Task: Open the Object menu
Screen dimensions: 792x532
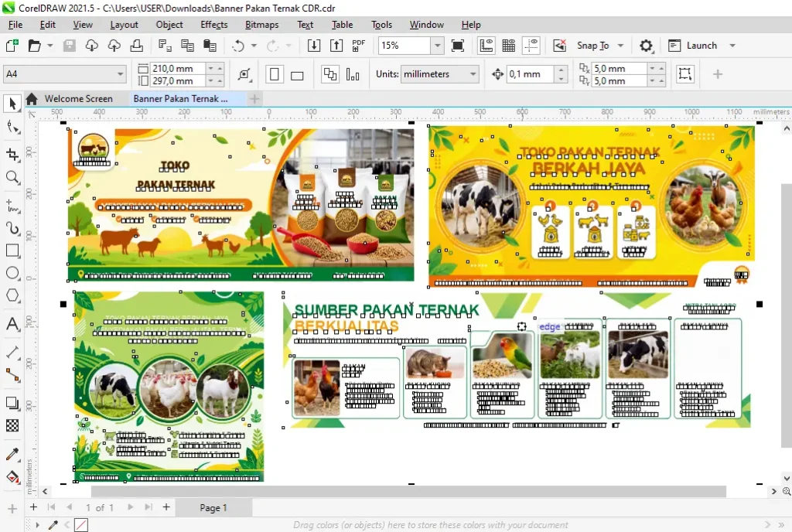Action: (x=169, y=25)
